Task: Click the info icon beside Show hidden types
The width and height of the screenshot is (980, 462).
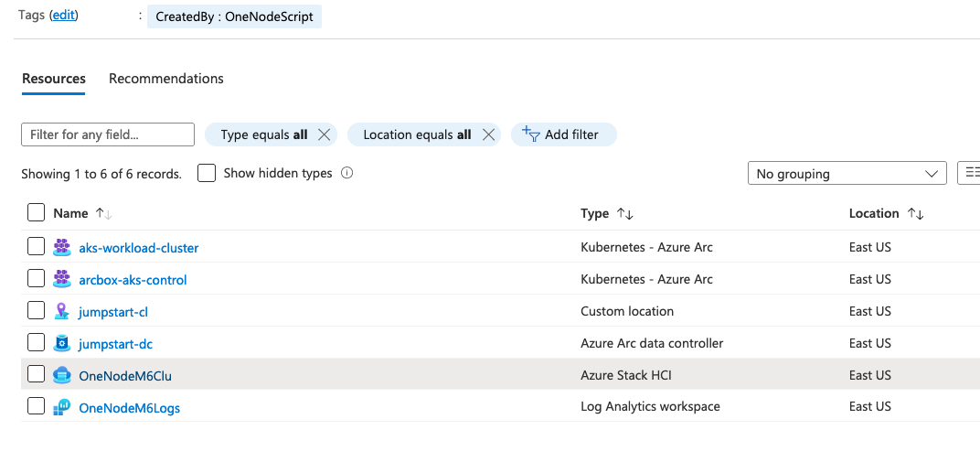Action: point(346,173)
